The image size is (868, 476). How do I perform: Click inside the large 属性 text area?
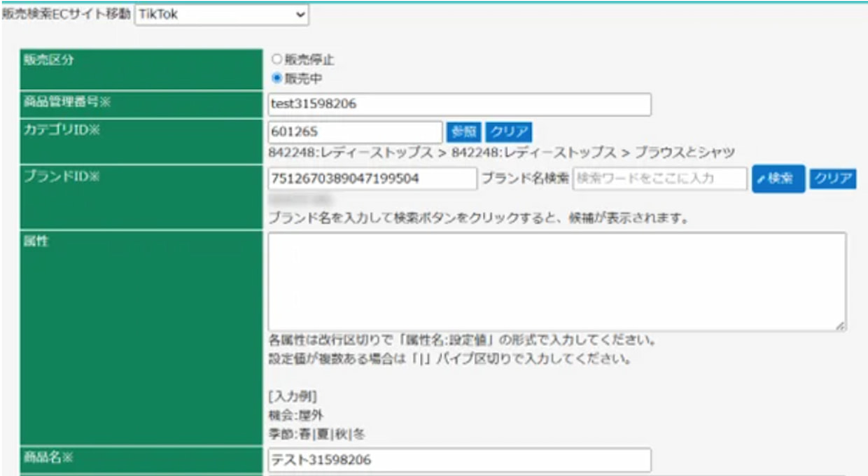(556, 281)
